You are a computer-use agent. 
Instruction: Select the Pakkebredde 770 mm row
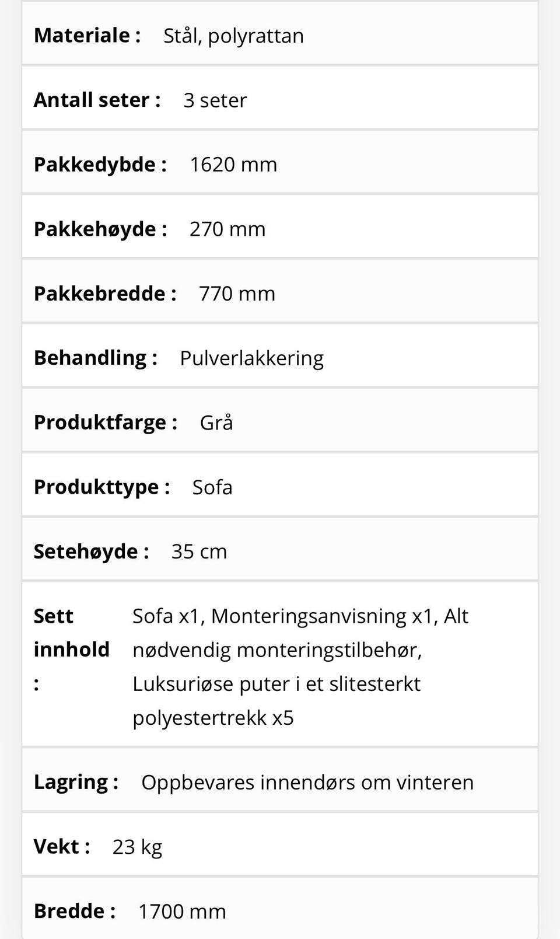pyautogui.click(x=280, y=291)
